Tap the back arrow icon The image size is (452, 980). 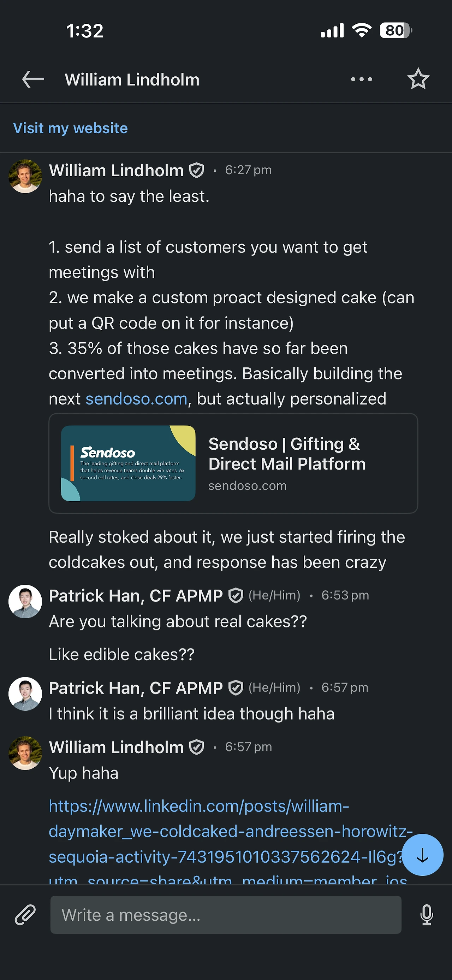[x=33, y=79]
